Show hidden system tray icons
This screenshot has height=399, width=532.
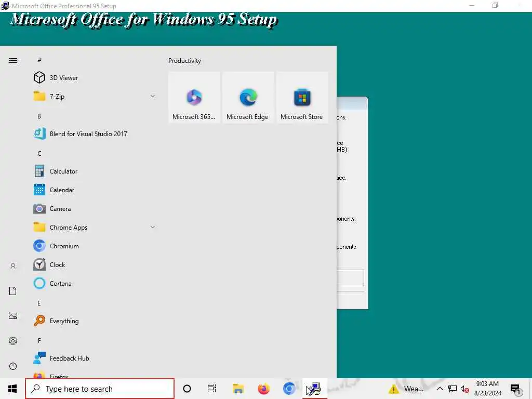click(440, 389)
